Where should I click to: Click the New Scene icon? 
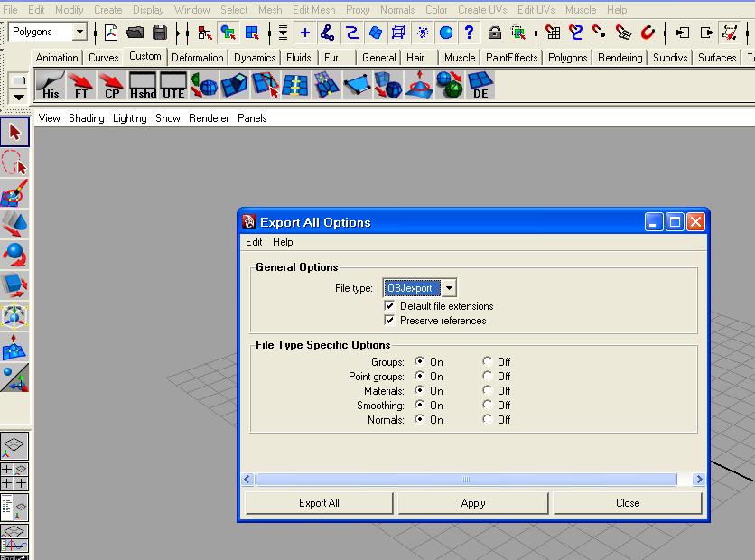coord(111,33)
